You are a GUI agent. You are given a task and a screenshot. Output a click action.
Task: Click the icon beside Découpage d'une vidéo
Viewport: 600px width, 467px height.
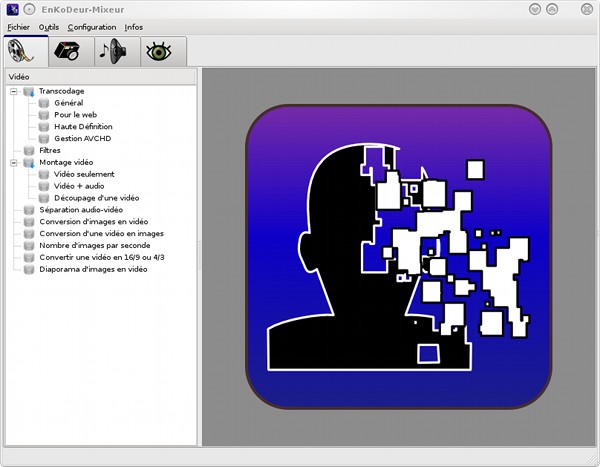coord(44,198)
